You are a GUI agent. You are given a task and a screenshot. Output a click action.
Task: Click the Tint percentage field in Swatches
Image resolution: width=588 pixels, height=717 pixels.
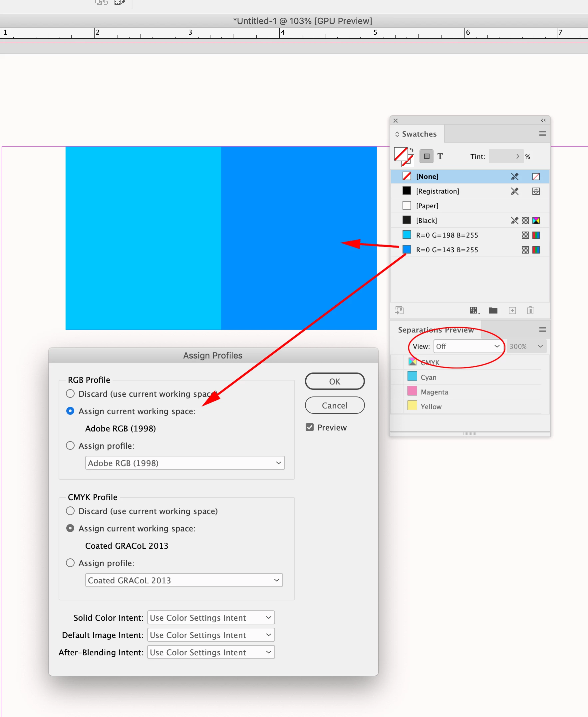506,156
